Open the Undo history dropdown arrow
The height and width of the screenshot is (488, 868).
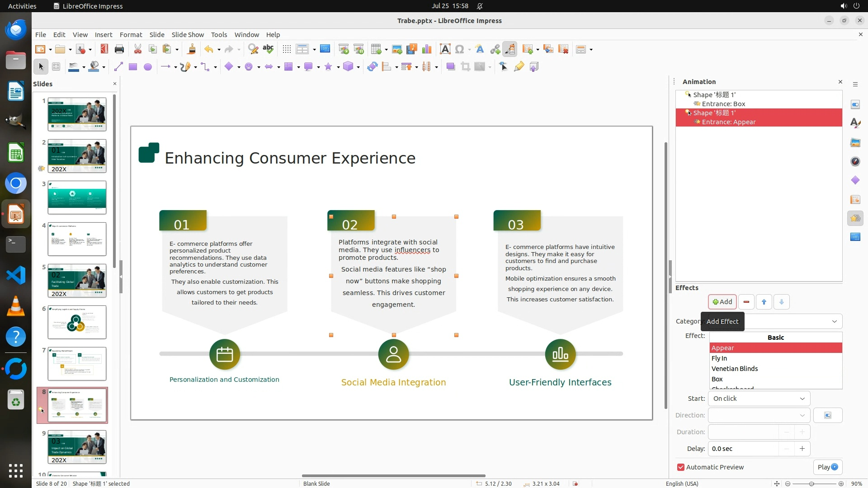[219, 50]
